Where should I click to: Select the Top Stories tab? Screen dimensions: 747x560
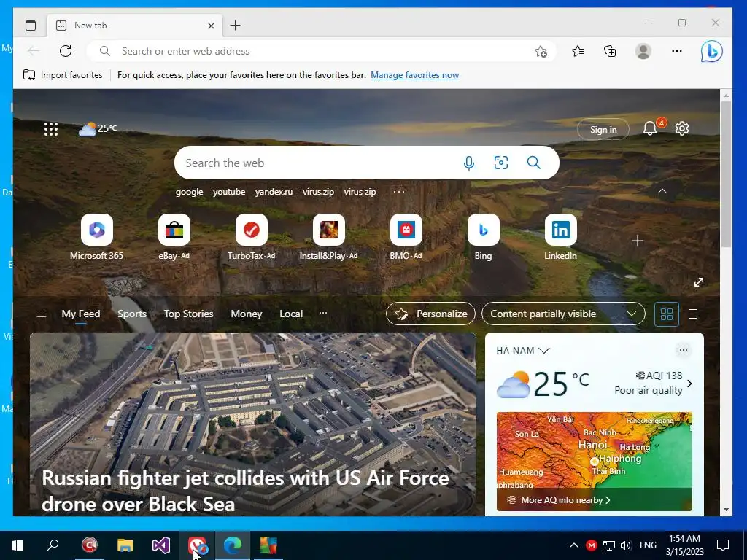[x=189, y=314]
